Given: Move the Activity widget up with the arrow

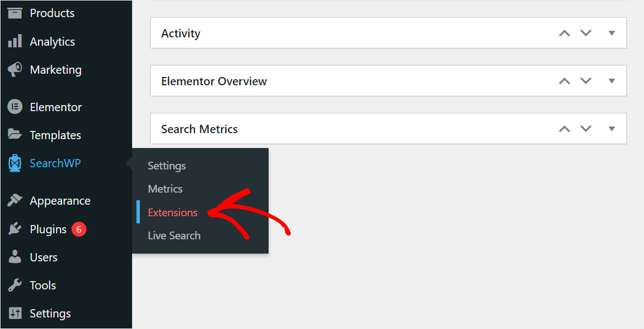Looking at the screenshot, I should (564, 32).
